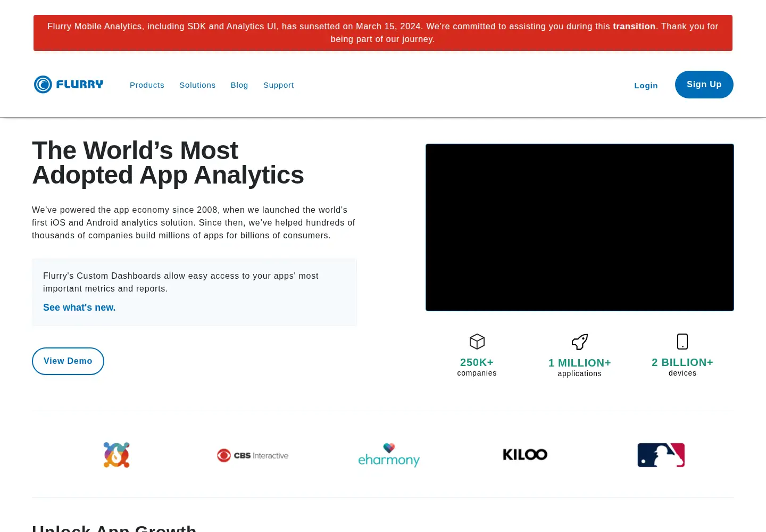This screenshot has width=766, height=532.
Task: Click the Flurry logo
Action: tap(69, 85)
